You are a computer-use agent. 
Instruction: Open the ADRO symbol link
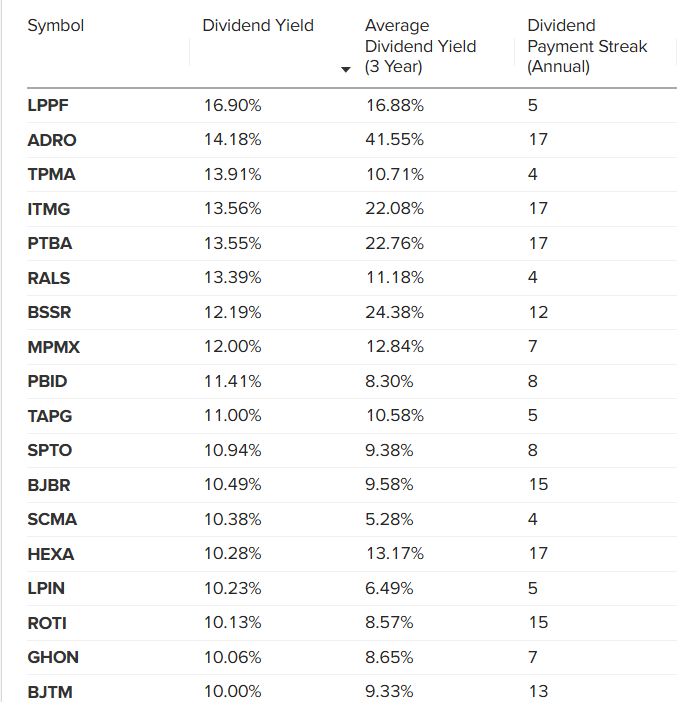(52, 140)
